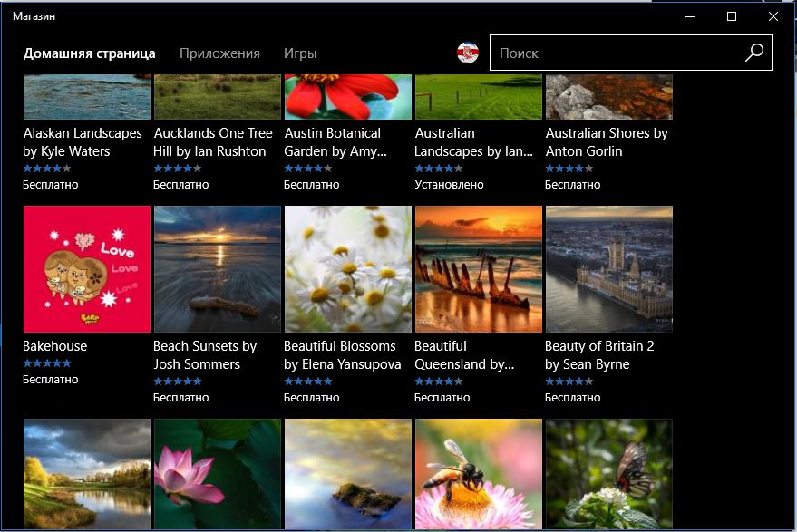
Task: Open Bakehouse theme thumbnail
Action: [87, 269]
